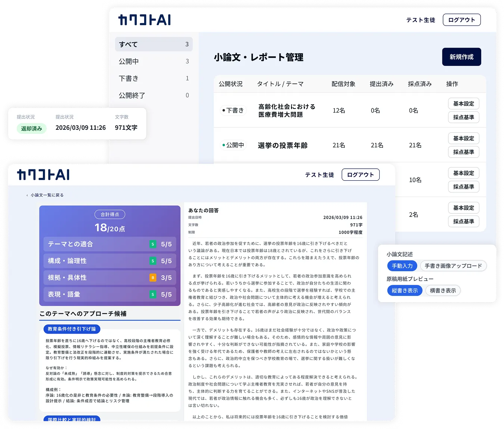Click the 採点済み column header
Image resolution: width=504 pixels, height=429 pixels.
tap(420, 84)
